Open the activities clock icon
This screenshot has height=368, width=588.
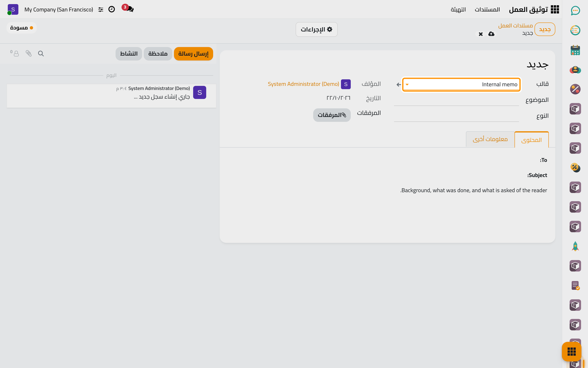112,9
